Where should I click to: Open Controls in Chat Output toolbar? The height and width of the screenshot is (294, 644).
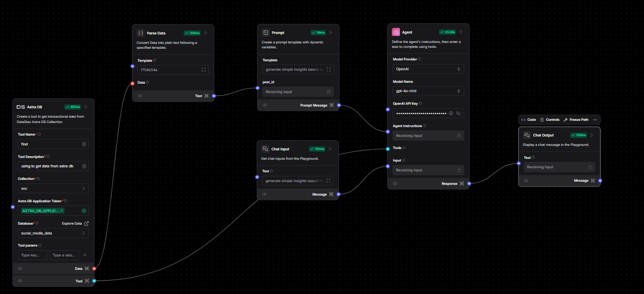coord(550,120)
